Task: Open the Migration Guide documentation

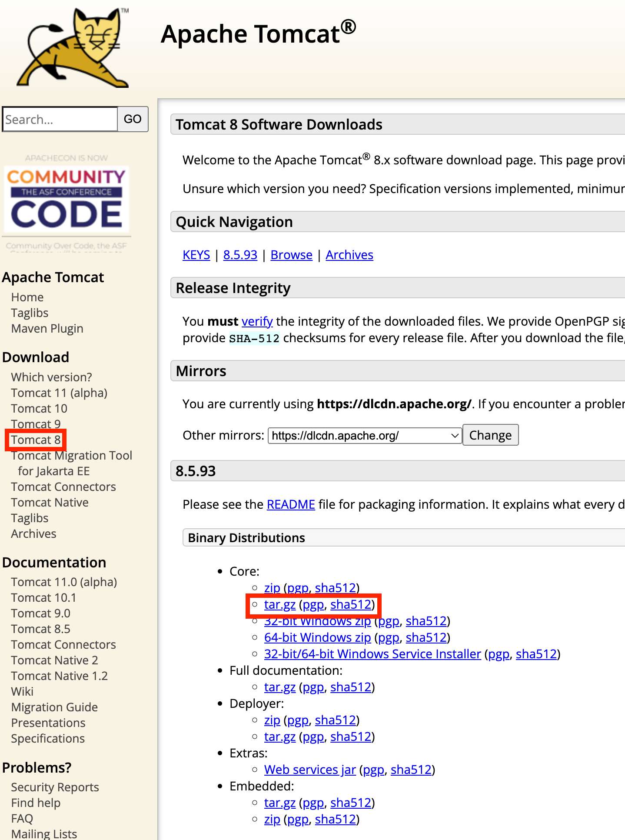Action: coord(54,707)
